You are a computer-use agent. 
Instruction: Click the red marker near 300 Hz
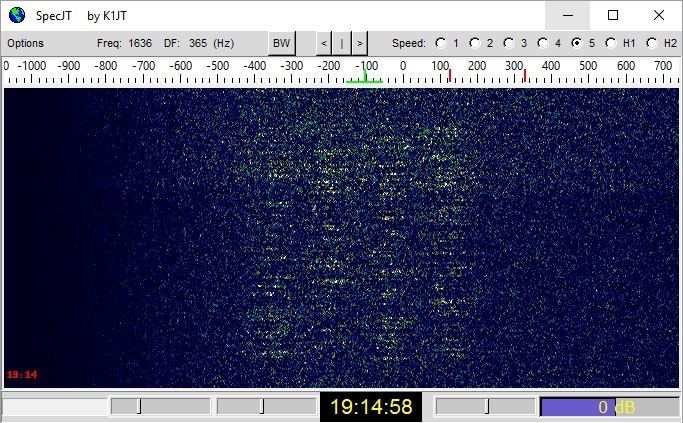(x=525, y=75)
